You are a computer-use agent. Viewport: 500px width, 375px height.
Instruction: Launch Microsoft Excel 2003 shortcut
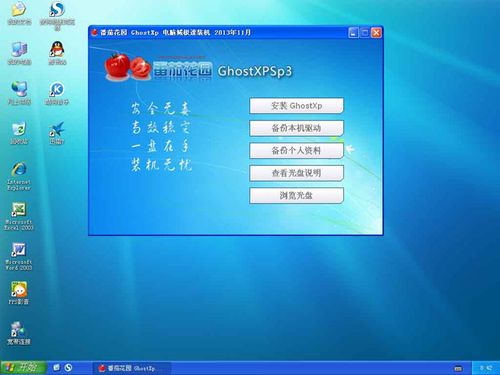click(19, 210)
